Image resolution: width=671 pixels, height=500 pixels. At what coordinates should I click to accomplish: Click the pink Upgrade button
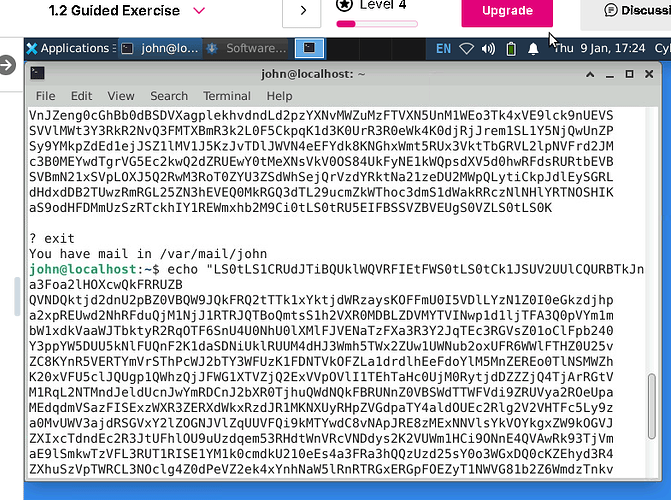tap(507, 11)
